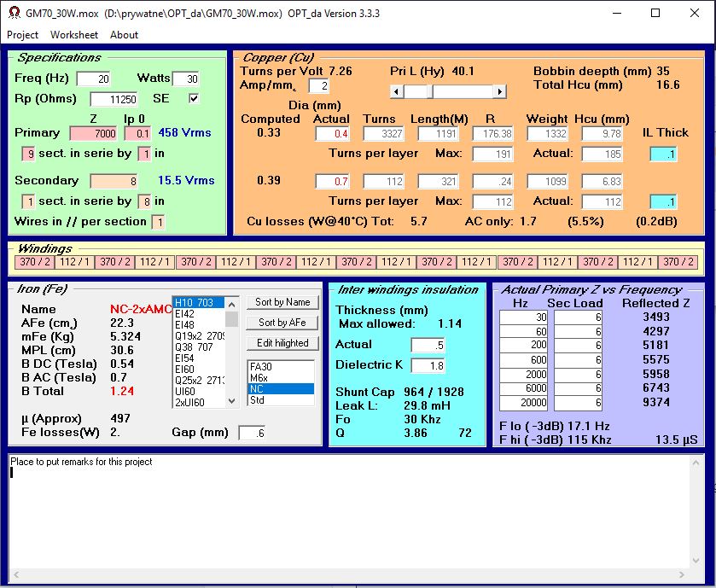Screen dimensions: 716x588
Task: Edit the Secondary impedance field
Action: click(x=114, y=181)
